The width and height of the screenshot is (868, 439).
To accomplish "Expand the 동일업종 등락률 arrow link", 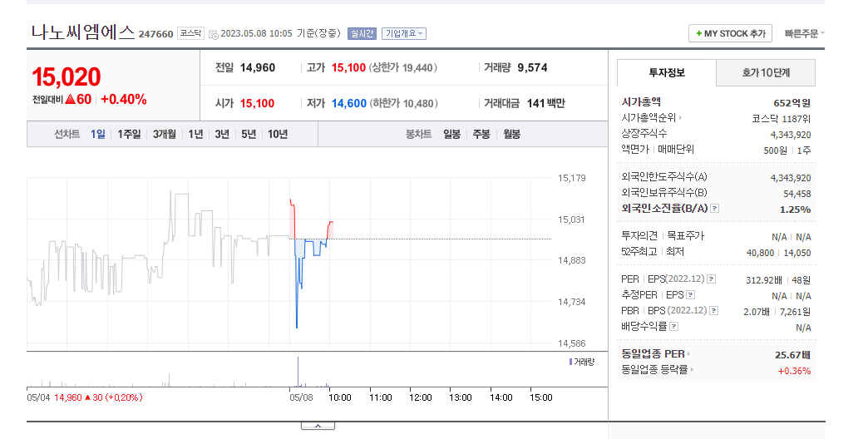I will (x=692, y=370).
